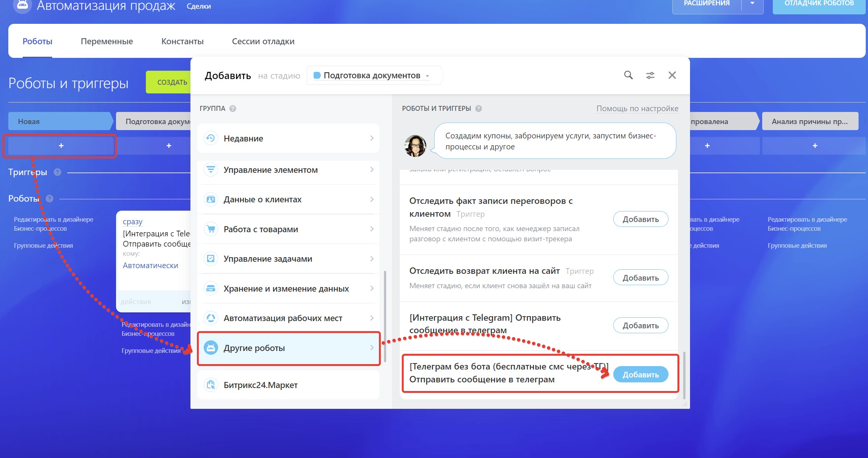Switch to the Переменные tab

[107, 41]
